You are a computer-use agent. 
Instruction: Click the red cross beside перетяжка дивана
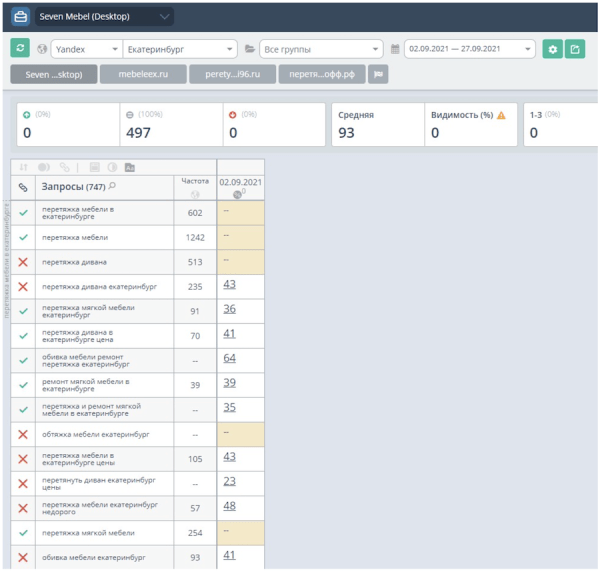click(22, 262)
